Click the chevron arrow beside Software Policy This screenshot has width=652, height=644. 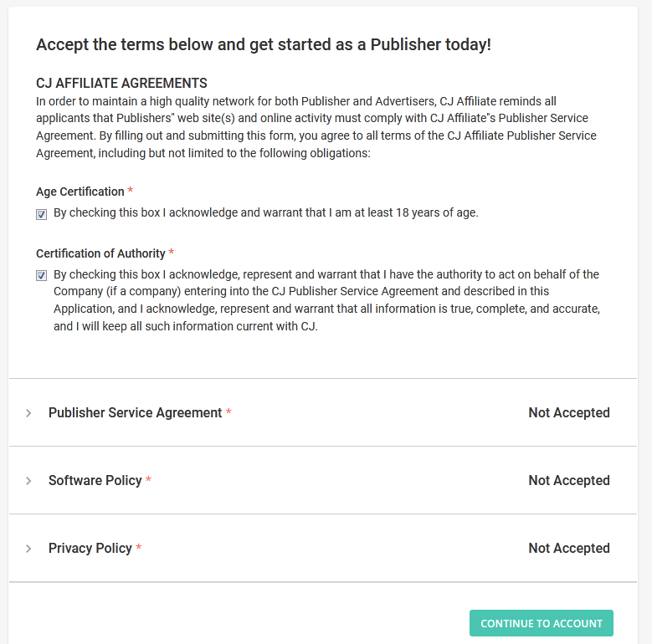(x=28, y=481)
